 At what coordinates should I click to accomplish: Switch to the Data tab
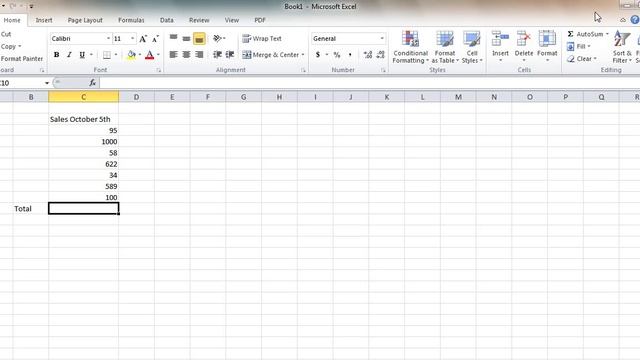click(x=167, y=20)
